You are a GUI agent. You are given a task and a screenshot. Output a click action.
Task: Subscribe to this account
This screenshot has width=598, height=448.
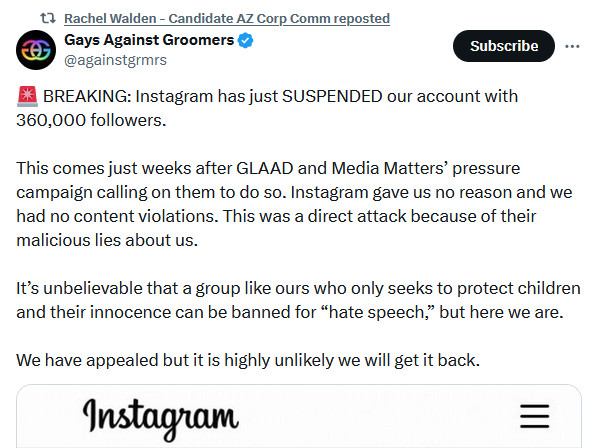coord(504,46)
